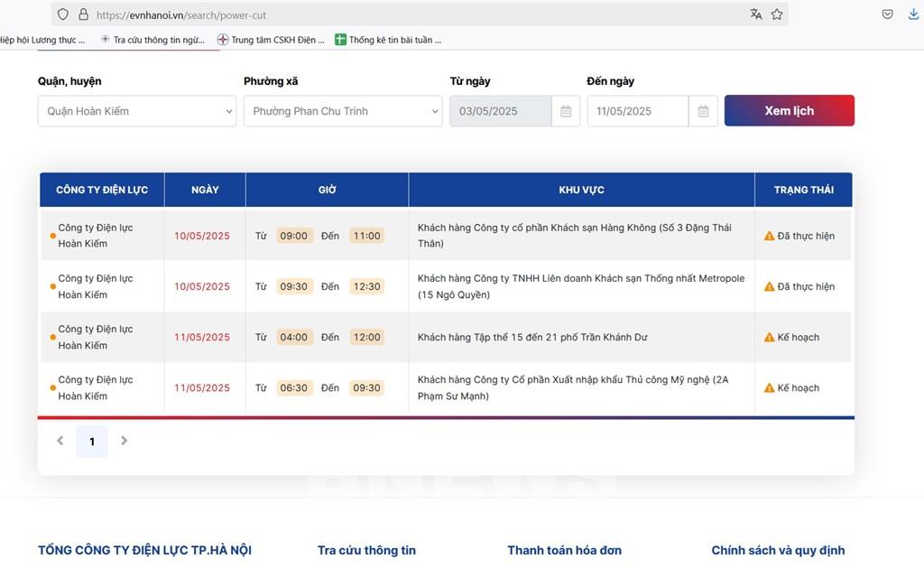Click the shield tracking protection icon
924x568 pixels.
pyautogui.click(x=62, y=14)
